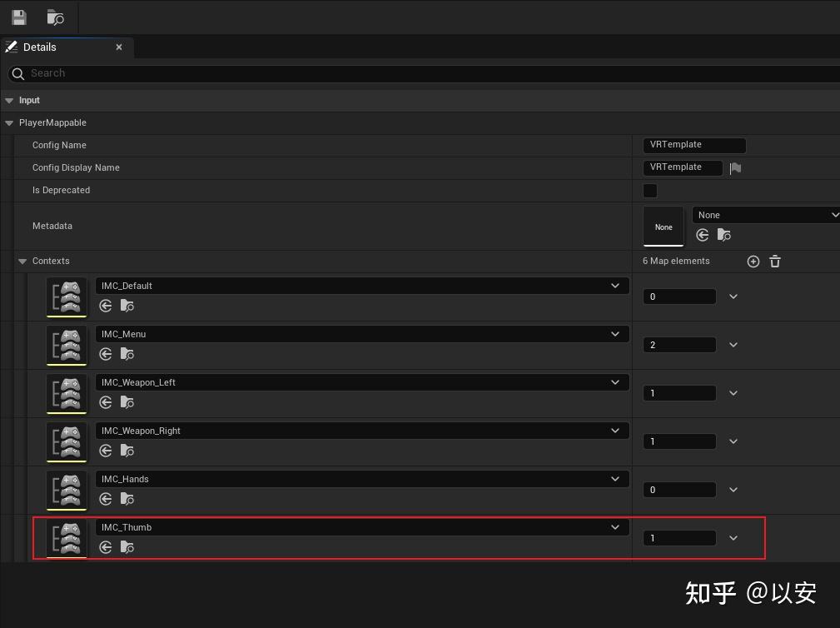Select the Details tab
The width and height of the screenshot is (840, 628).
pos(39,47)
